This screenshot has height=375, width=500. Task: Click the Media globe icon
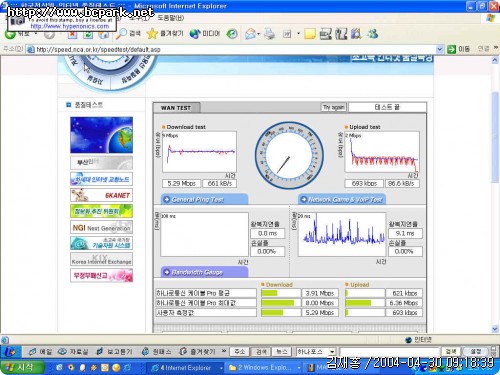coord(195,34)
